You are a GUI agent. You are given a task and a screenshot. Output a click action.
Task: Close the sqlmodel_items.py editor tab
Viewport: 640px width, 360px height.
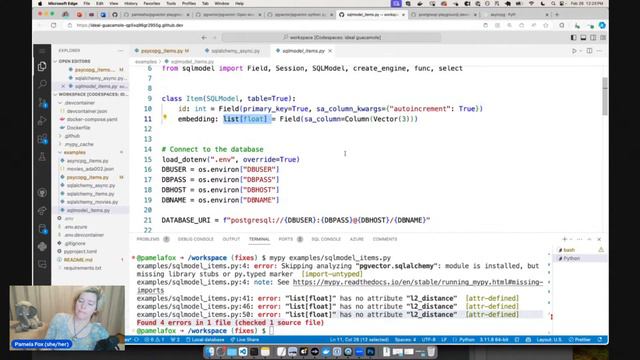[x=330, y=51]
